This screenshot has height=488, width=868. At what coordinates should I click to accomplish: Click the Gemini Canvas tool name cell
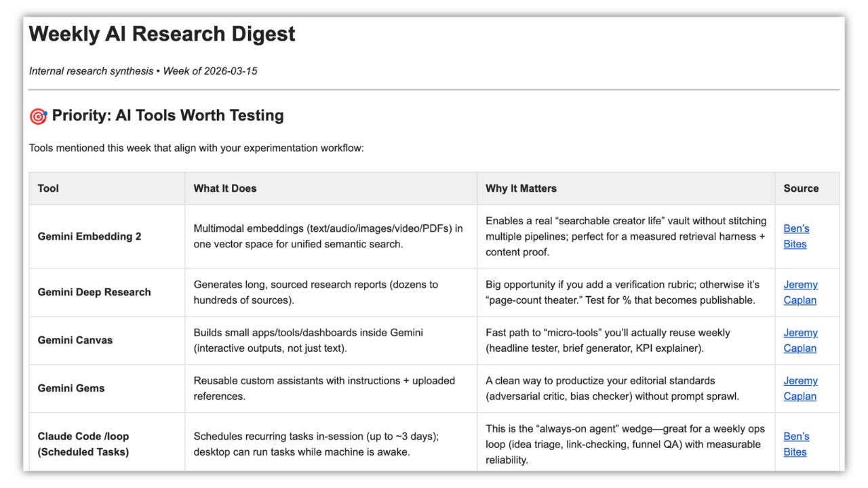(107, 340)
